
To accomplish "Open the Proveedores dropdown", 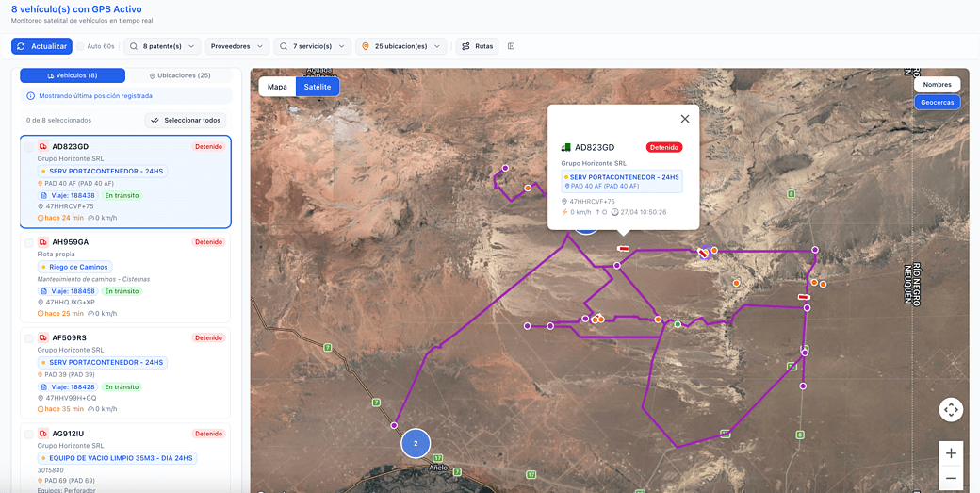I will coord(237,46).
